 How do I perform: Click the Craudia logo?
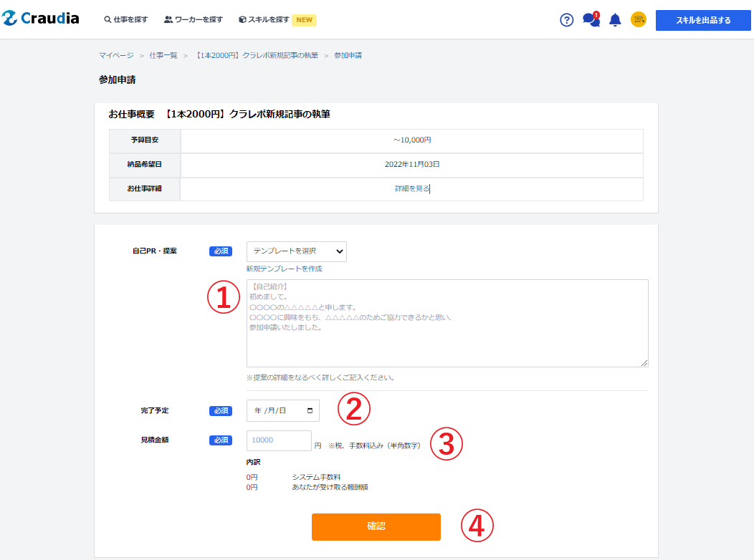[41, 19]
